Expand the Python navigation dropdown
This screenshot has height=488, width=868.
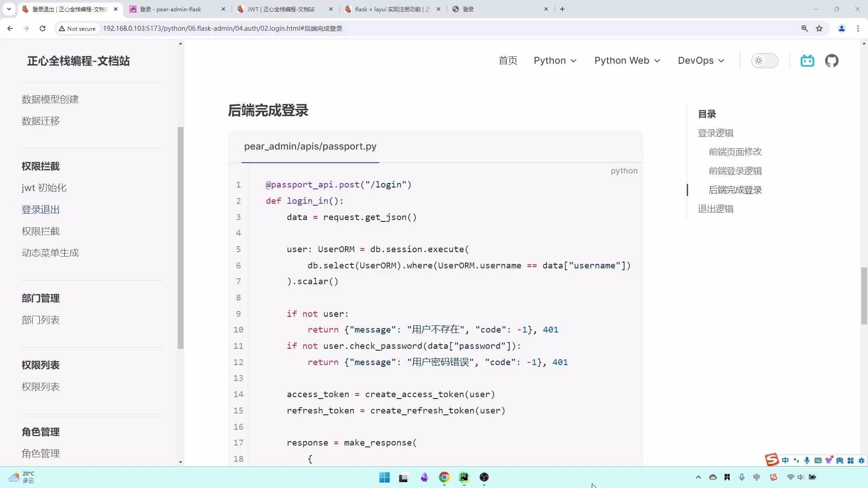pyautogui.click(x=555, y=61)
